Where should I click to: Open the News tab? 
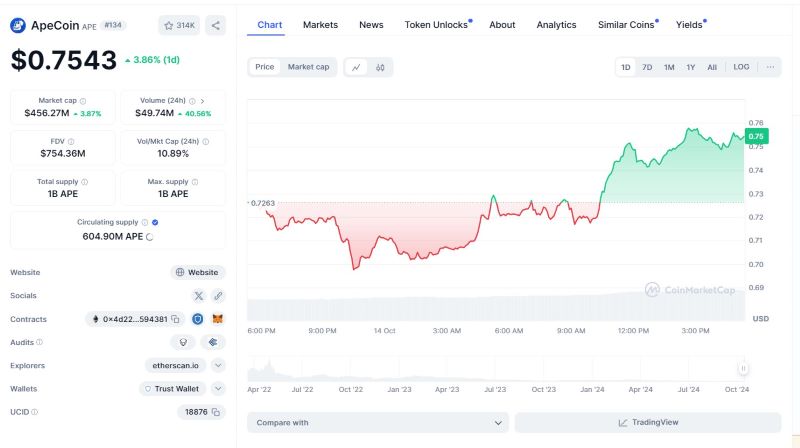point(371,24)
